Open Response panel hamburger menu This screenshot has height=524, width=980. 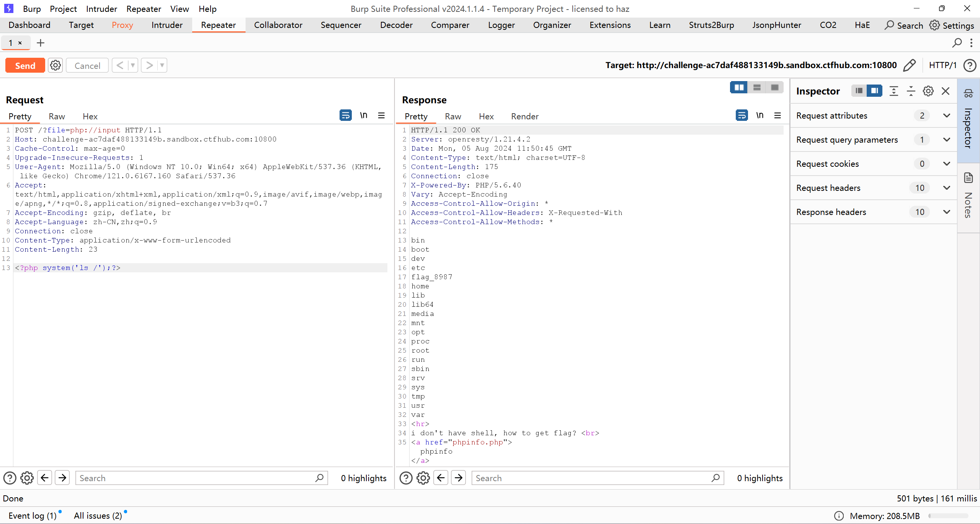pyautogui.click(x=777, y=115)
